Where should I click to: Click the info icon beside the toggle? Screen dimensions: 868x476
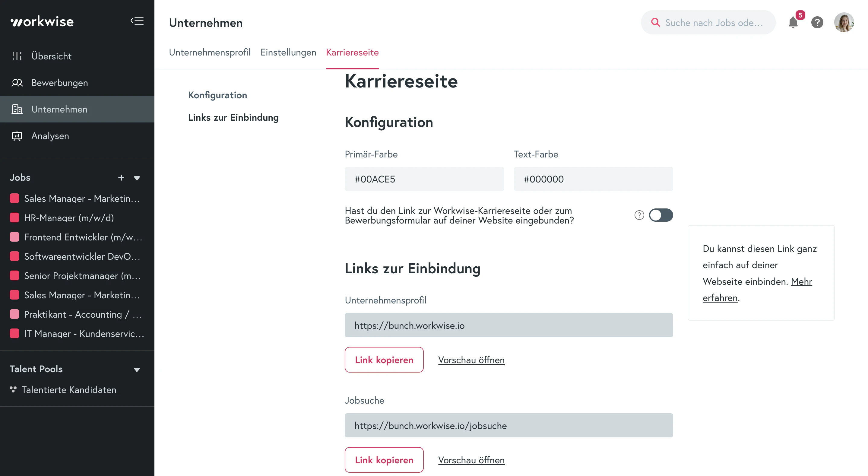click(639, 215)
